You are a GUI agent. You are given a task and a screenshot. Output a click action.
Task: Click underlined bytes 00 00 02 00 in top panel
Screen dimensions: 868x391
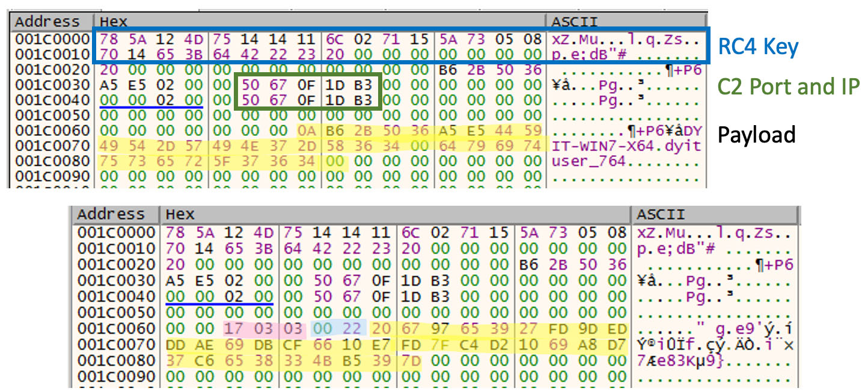pos(151,100)
